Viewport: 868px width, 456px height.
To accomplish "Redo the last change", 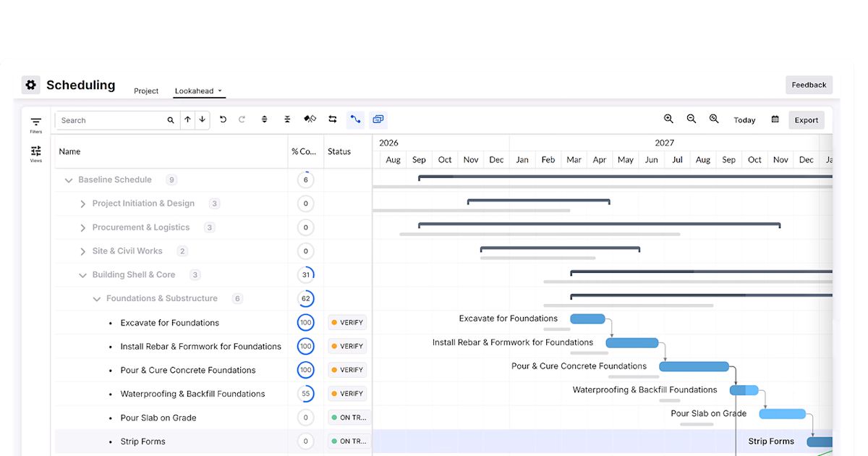I will [242, 119].
